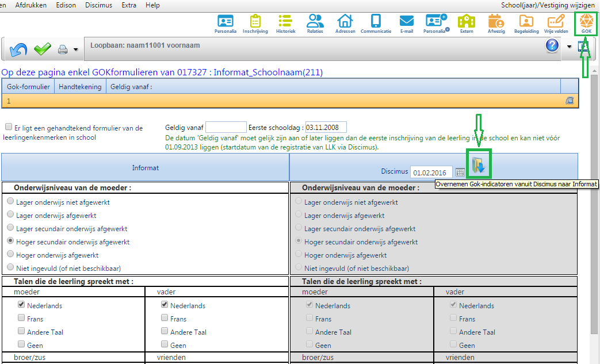Toggle Informat vader Nederlands checkbox
Image resolution: width=600 pixels, height=364 pixels.
(165, 304)
